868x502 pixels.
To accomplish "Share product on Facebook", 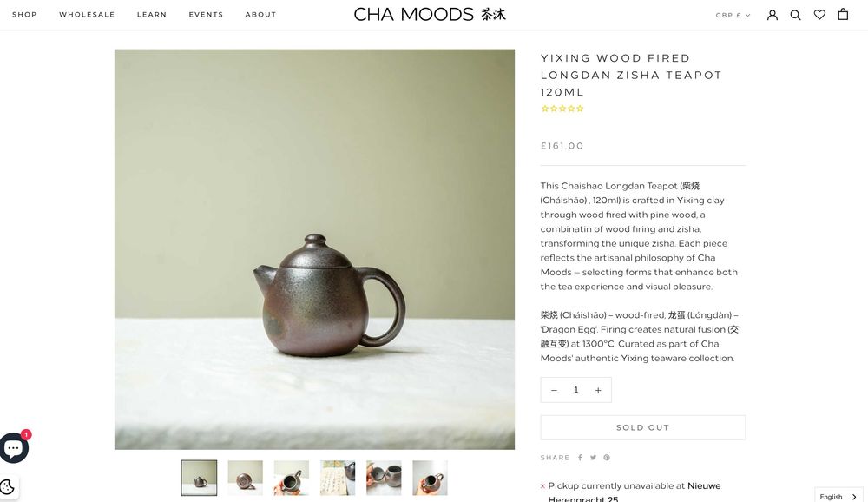I will [580, 458].
